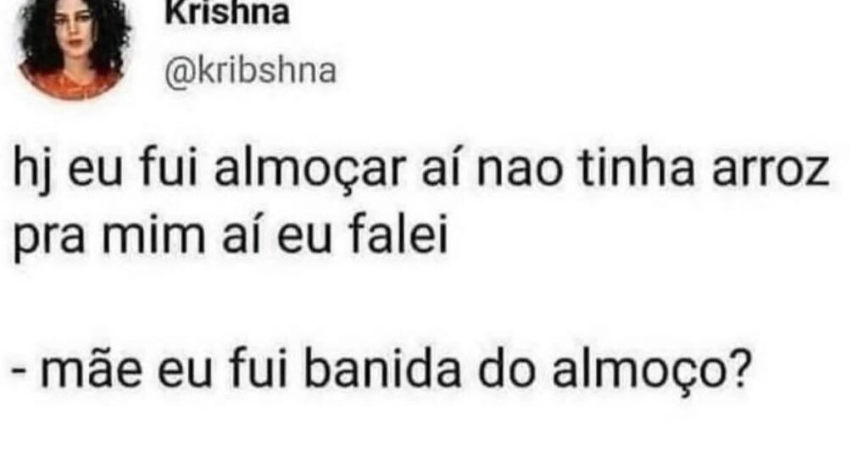Open the @kribshna handle link

tap(250, 72)
